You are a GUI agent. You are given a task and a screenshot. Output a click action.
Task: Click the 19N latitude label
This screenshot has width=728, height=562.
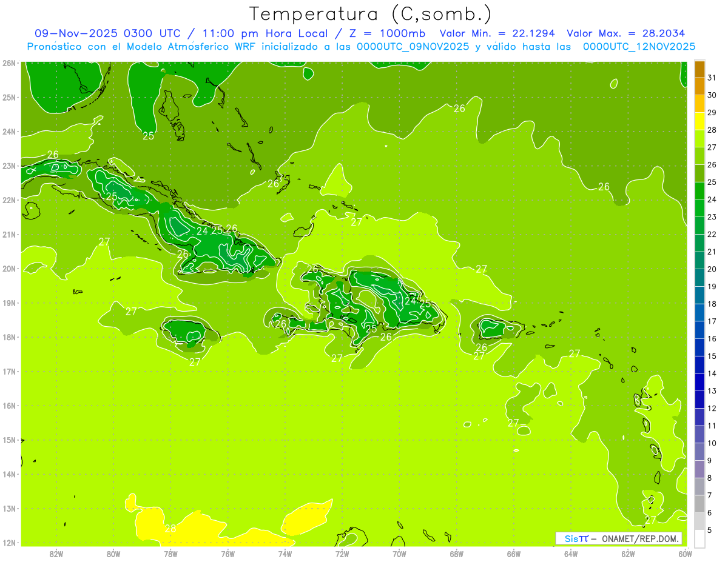click(9, 303)
